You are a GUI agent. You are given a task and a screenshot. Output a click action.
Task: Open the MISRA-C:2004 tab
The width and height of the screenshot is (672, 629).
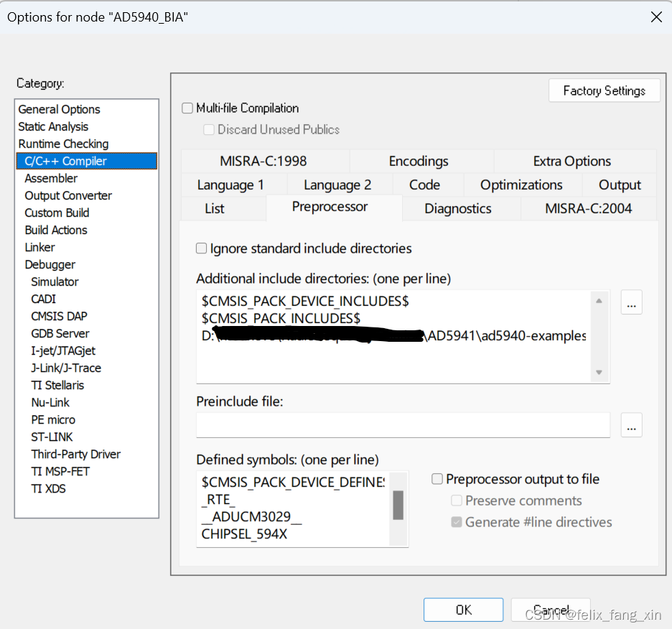pyautogui.click(x=588, y=209)
